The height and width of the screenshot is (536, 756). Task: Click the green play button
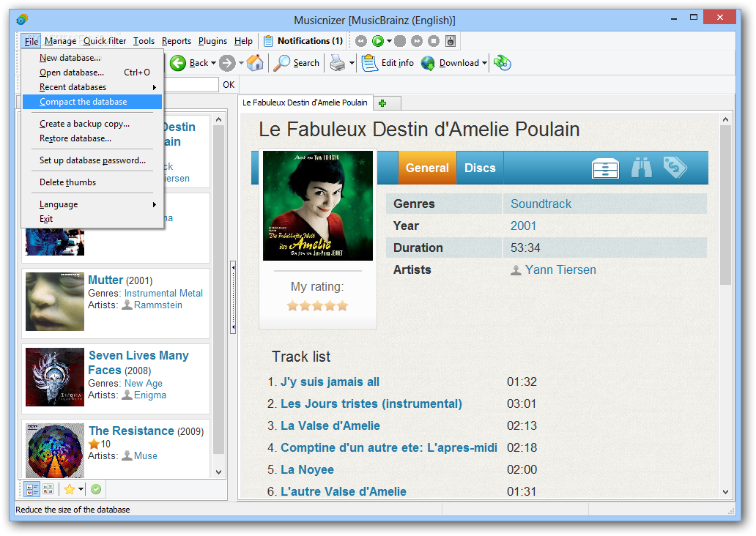tap(378, 42)
